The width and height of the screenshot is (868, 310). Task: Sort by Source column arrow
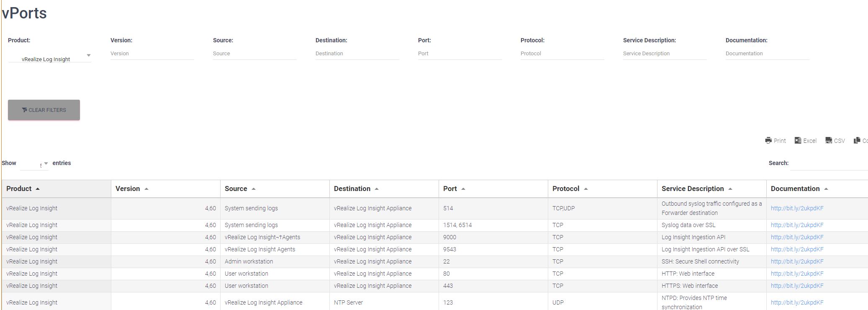254,189
